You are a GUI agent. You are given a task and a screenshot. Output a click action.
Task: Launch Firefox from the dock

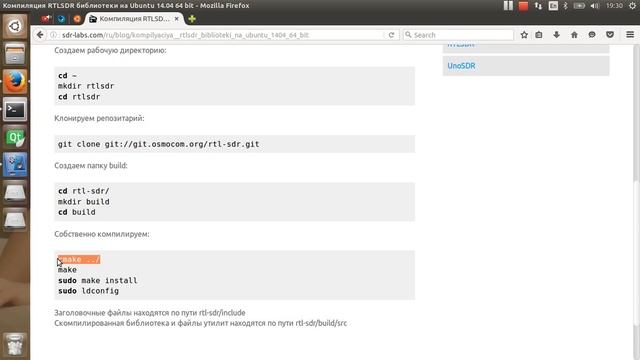15,82
